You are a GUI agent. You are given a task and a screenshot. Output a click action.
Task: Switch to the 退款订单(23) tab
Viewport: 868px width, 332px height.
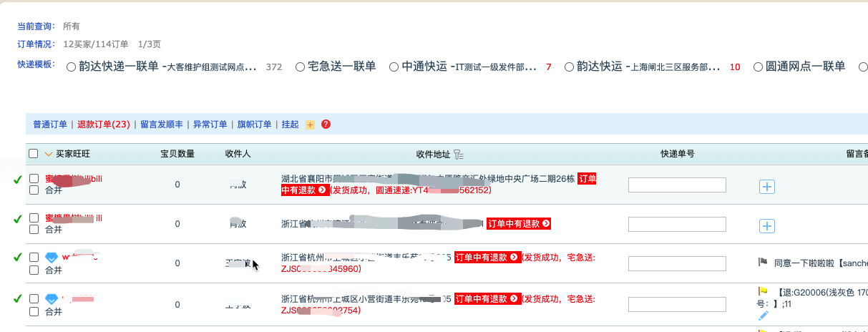104,125
